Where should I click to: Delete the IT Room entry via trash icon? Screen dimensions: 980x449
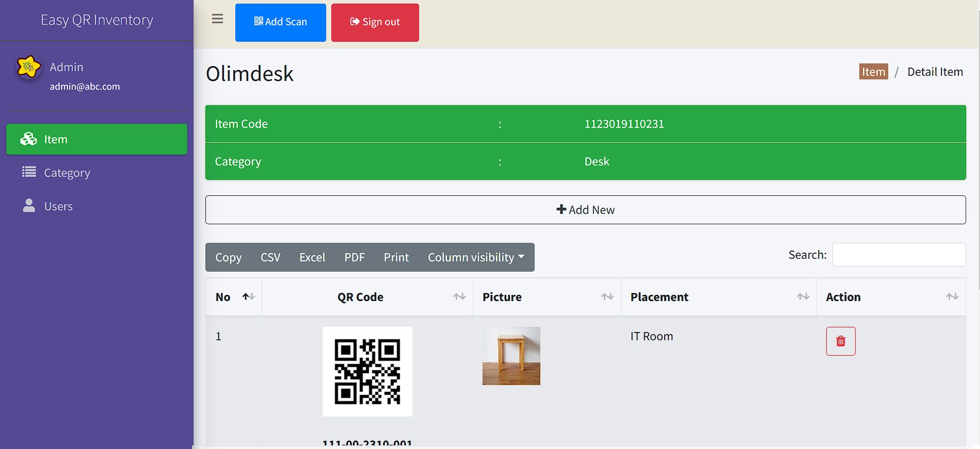(841, 341)
